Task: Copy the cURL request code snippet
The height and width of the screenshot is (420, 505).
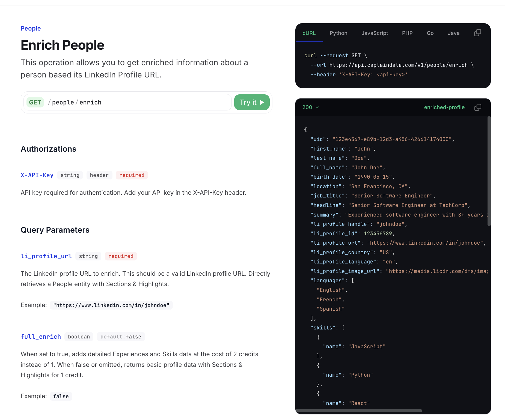Action: [477, 33]
